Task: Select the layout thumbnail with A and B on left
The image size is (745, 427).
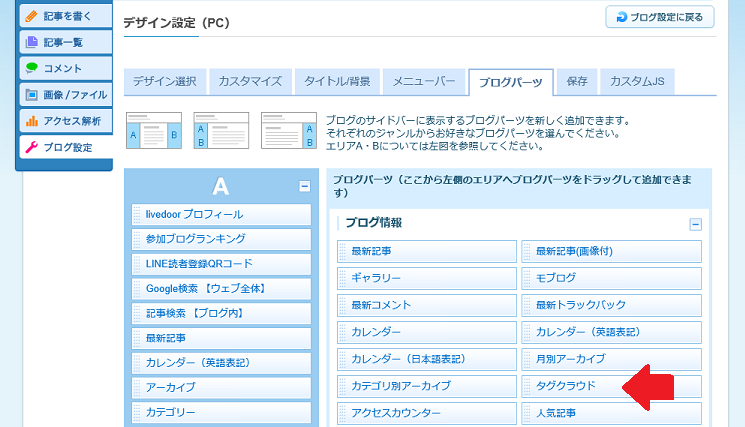Action: [x=221, y=131]
